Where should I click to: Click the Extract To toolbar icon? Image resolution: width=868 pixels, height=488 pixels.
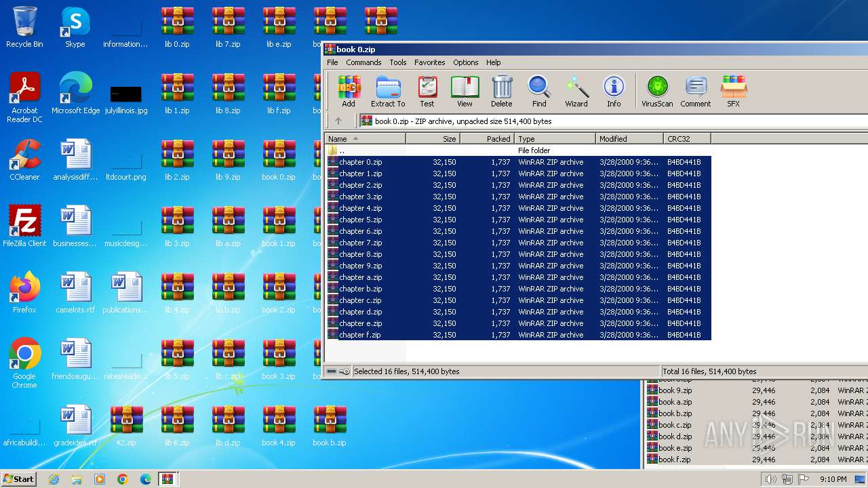(388, 91)
